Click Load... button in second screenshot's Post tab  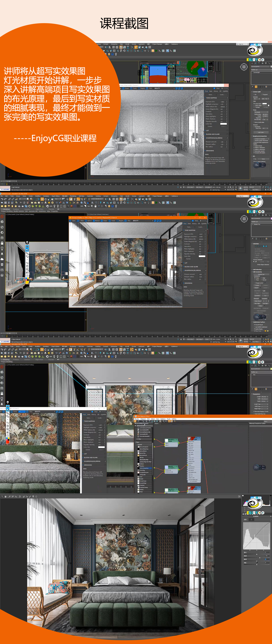click(201, 227)
